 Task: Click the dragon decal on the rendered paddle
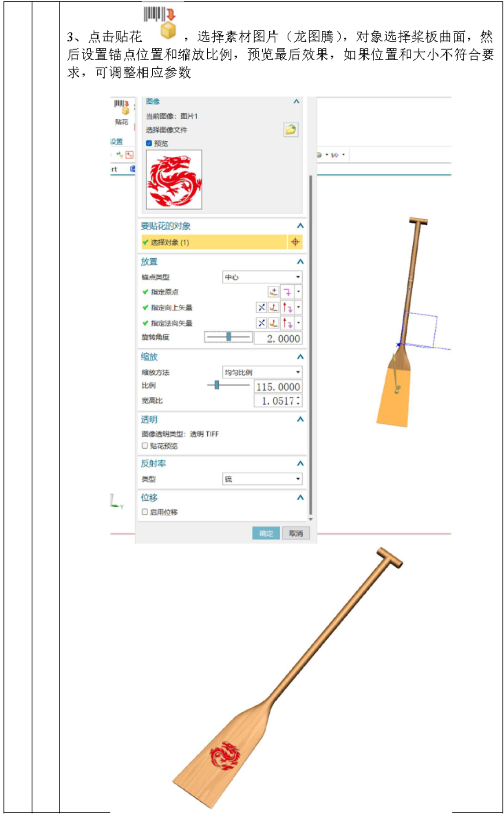pos(225,756)
